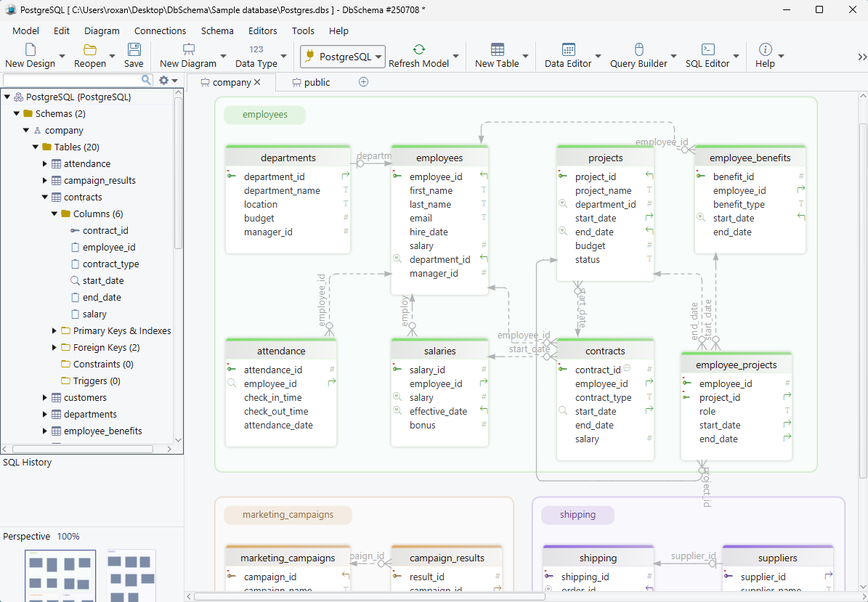868x602 pixels.
Task: Click the search magnifier in tree filter
Action: (146, 80)
